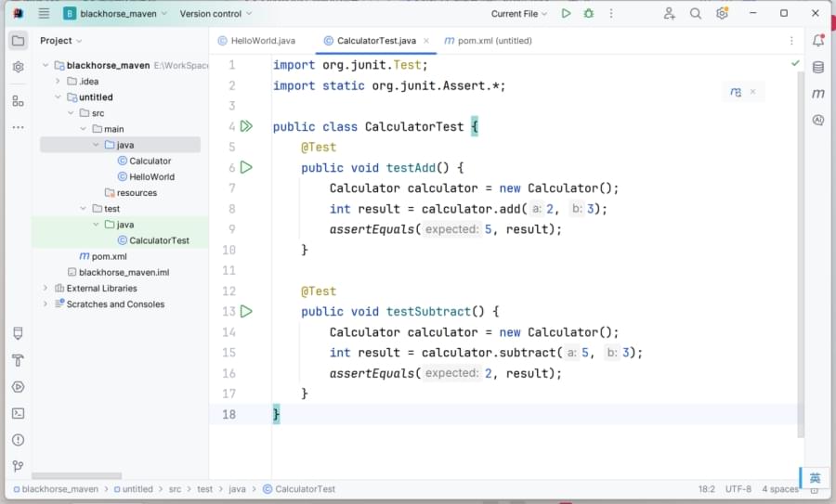Image resolution: width=836 pixels, height=504 pixels.
Task: Open the Git tool window icon
Action: click(18, 466)
